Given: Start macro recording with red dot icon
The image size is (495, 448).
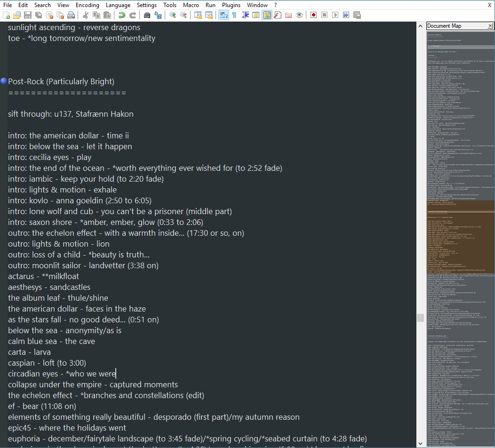Looking at the screenshot, I should (313, 15).
